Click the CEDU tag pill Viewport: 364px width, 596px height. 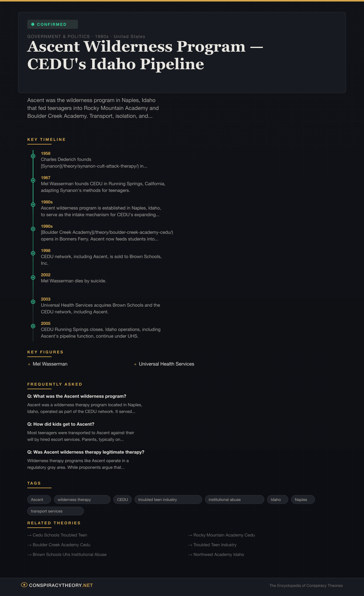coord(123,499)
